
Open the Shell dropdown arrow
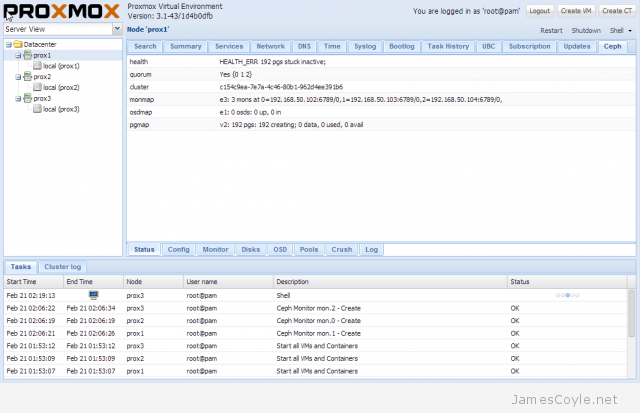pyautogui.click(x=630, y=31)
